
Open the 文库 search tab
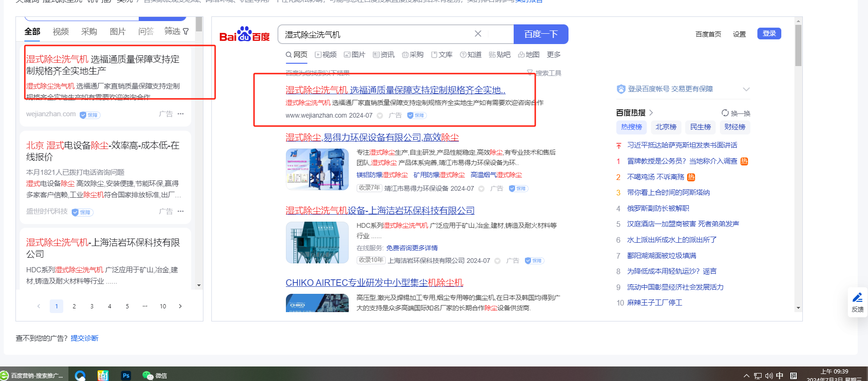click(441, 55)
